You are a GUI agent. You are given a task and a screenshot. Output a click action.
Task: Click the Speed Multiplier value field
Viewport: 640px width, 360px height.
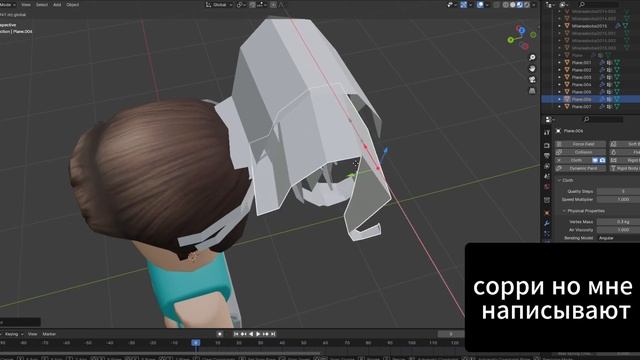point(618,199)
